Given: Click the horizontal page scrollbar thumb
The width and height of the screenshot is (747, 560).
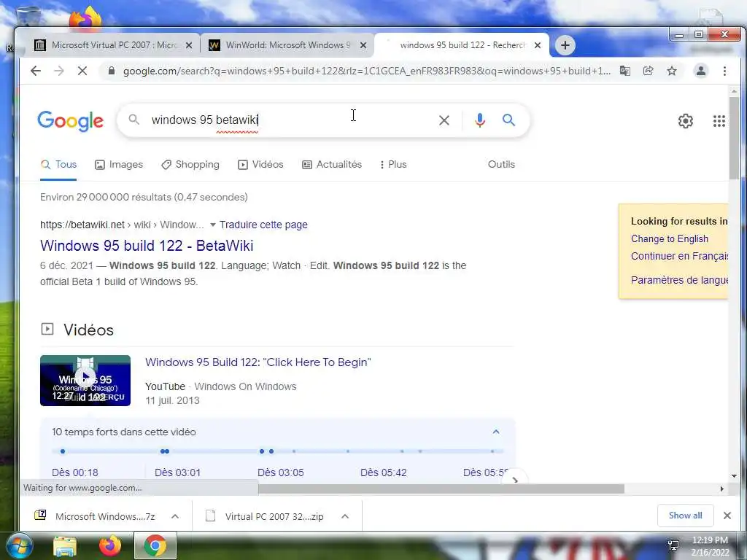Looking at the screenshot, I should (x=441, y=489).
